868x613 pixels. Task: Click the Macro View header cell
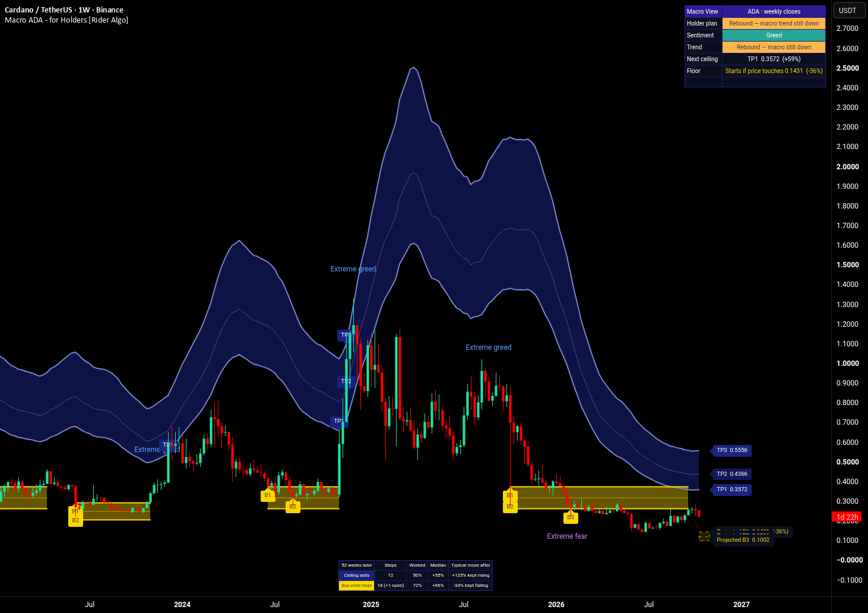[x=703, y=11]
